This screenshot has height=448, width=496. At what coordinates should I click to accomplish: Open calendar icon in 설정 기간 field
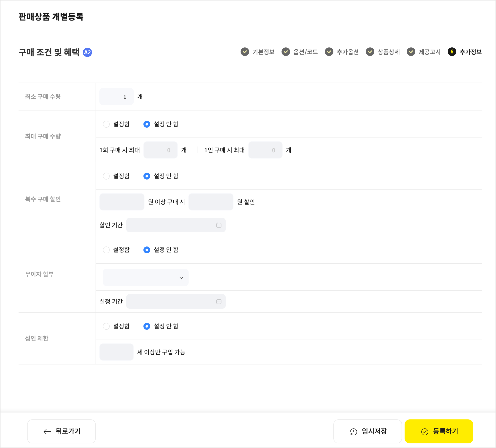pos(219,301)
